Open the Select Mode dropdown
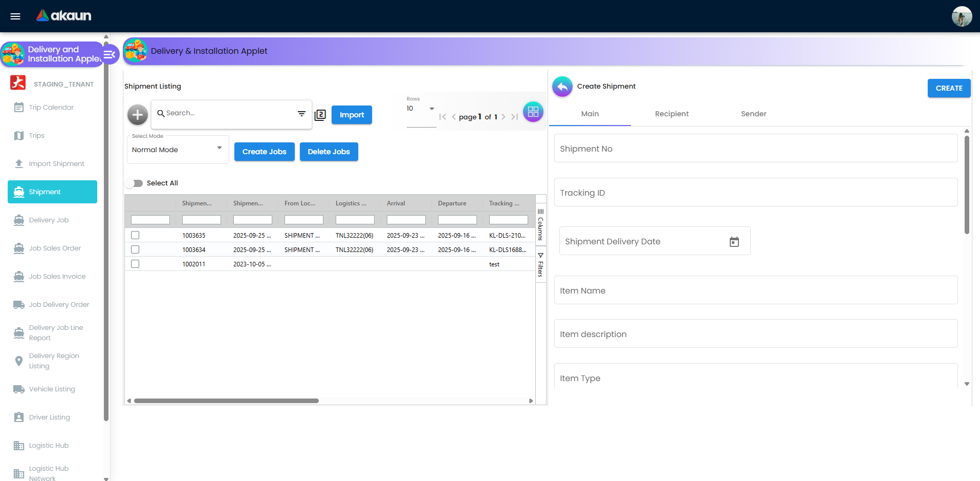Screen dimensions: 980x481 point(177,150)
